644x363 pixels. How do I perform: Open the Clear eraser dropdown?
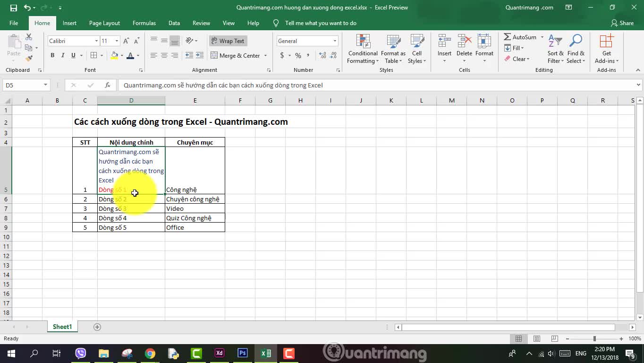point(517,59)
